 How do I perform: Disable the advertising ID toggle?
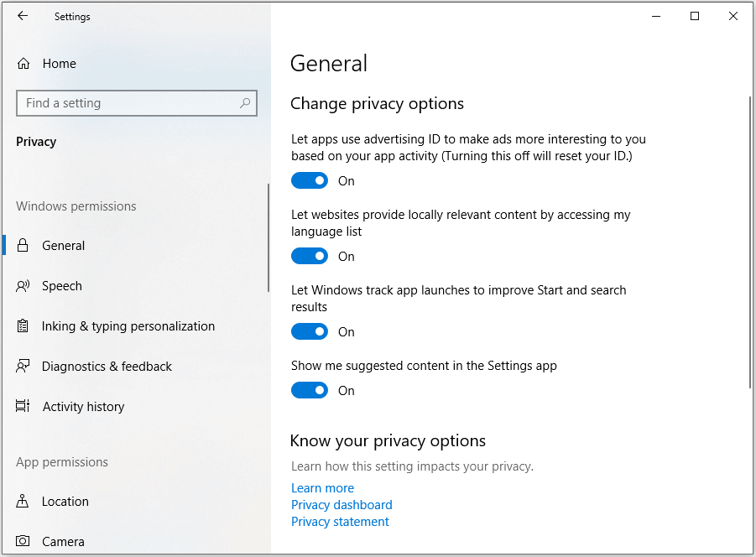310,180
